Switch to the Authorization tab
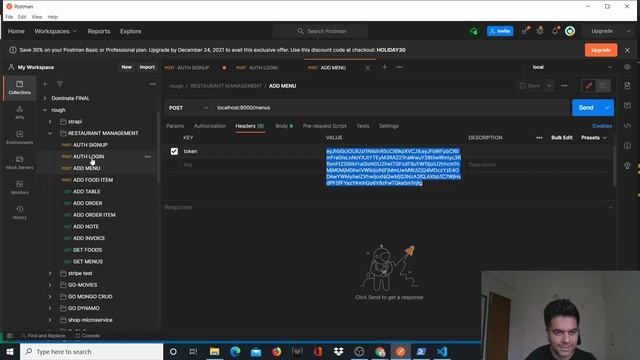640x360 pixels. click(x=210, y=126)
